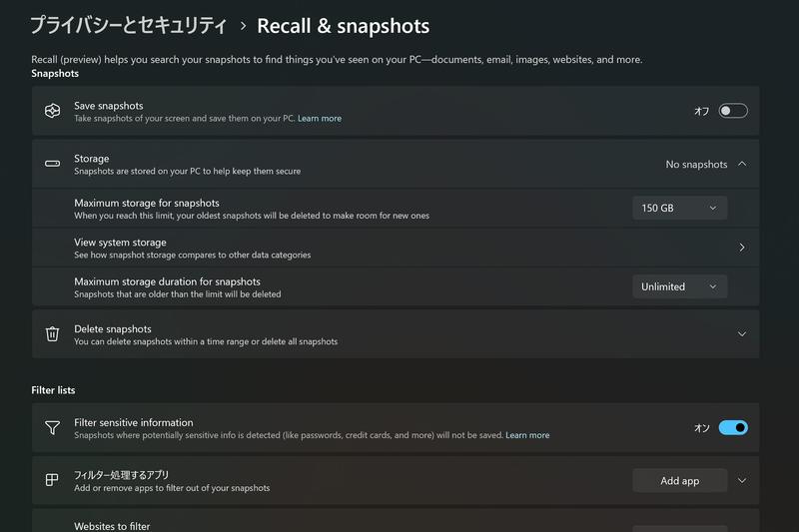Click the Save snapshots icon
This screenshot has width=799, height=532.
point(53,111)
